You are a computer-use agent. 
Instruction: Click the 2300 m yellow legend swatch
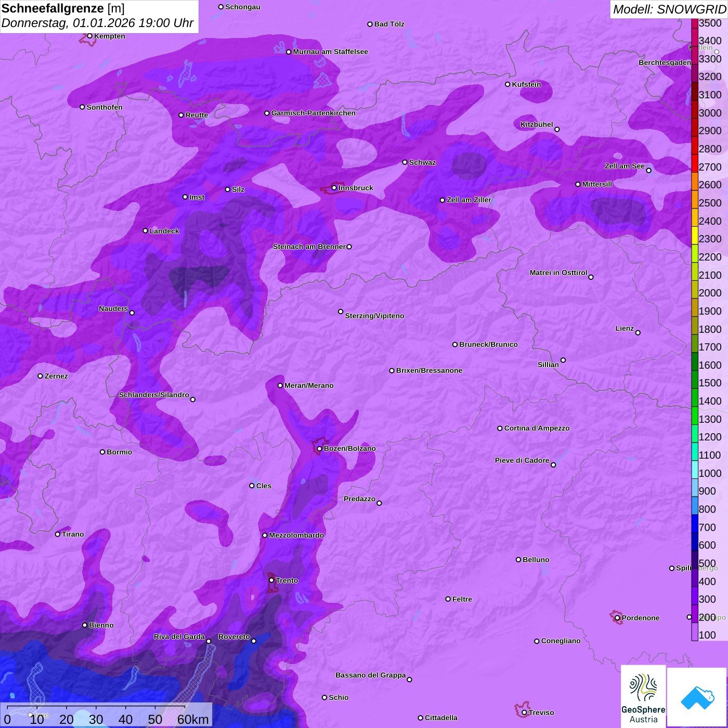[x=695, y=235]
